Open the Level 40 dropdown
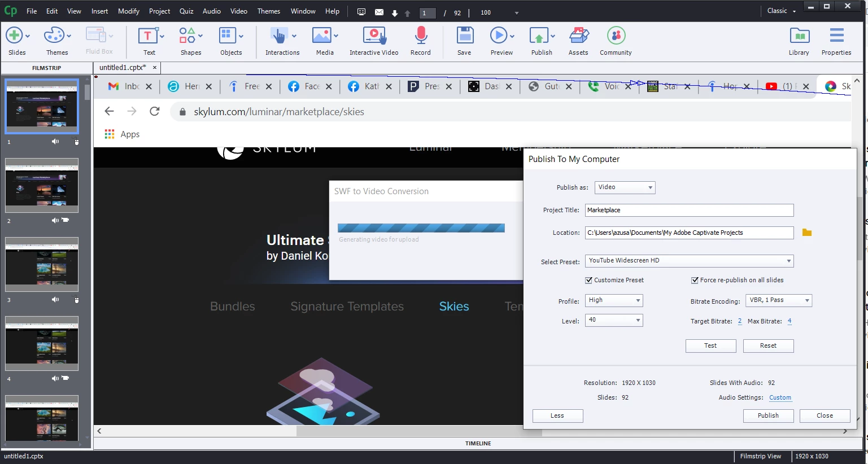 click(x=614, y=320)
